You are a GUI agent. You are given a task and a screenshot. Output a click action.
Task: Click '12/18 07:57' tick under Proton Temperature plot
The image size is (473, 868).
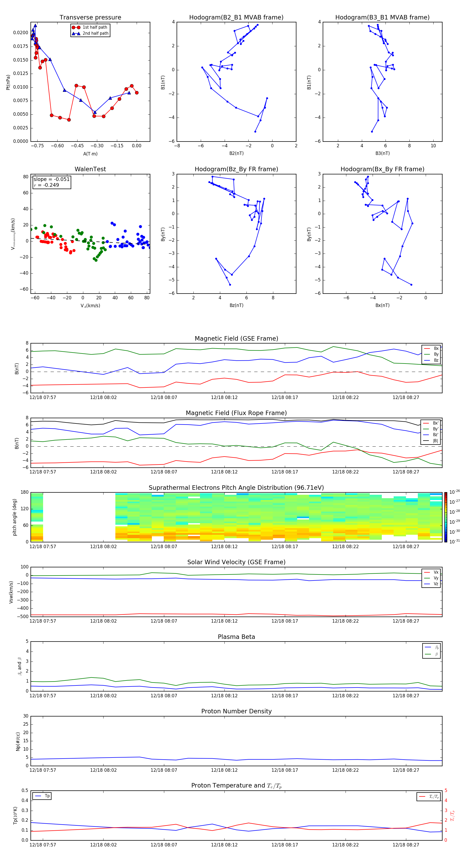coord(43,845)
